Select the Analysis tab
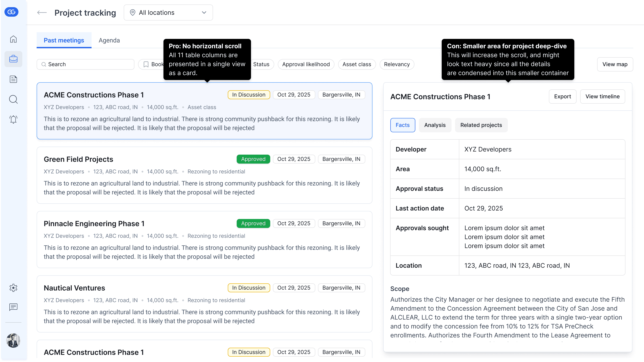 (435, 125)
